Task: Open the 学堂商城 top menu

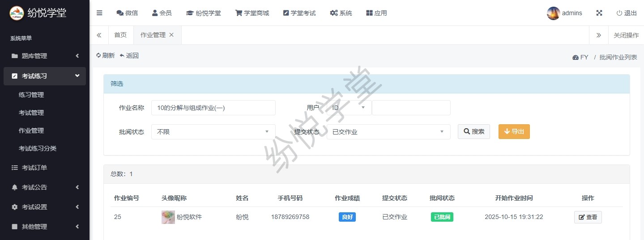Action: [x=252, y=13]
